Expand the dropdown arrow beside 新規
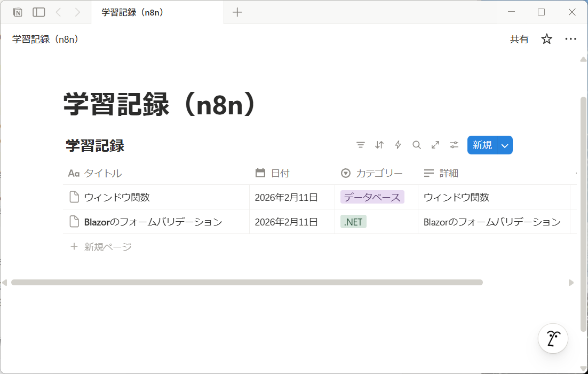Image resolution: width=588 pixels, height=374 pixels. [x=505, y=145]
